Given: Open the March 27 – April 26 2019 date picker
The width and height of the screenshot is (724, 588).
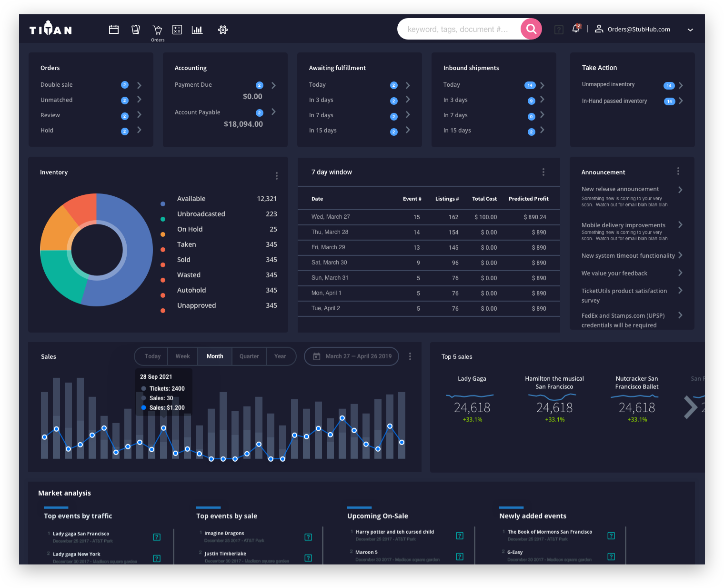Looking at the screenshot, I should point(352,356).
